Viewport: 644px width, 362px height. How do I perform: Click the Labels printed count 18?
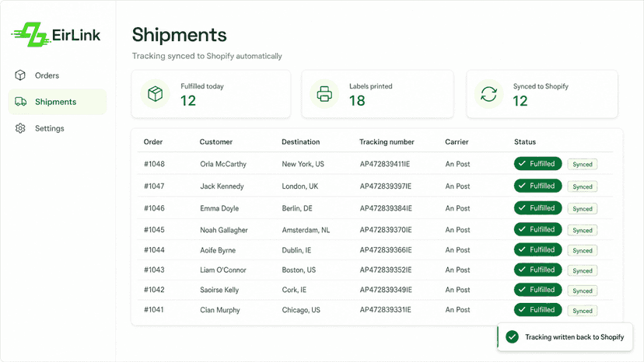point(357,100)
